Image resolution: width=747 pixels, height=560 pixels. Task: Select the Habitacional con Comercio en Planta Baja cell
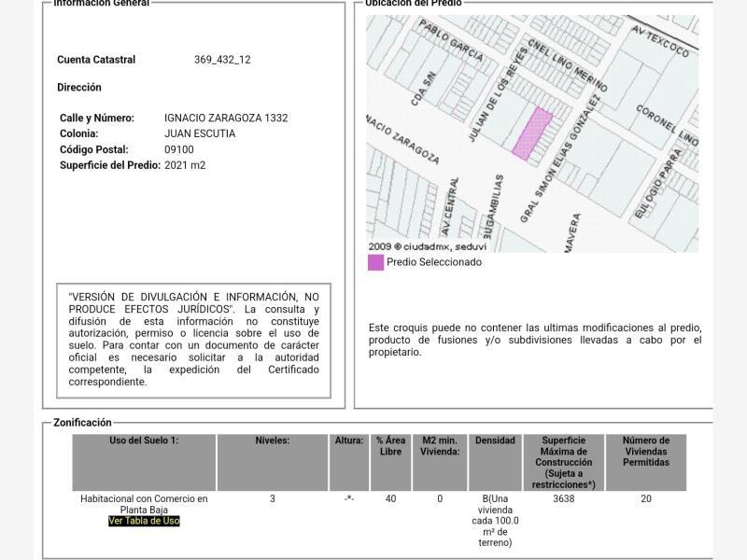[144, 504]
